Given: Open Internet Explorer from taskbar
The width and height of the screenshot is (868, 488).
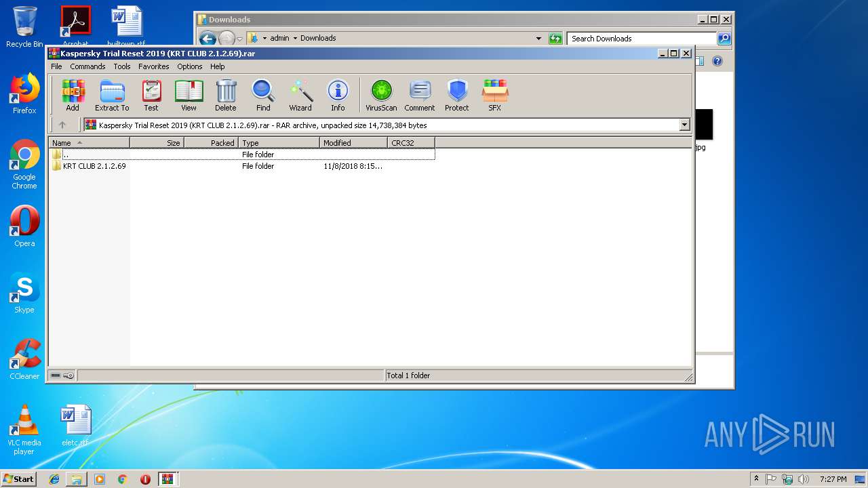Looking at the screenshot, I should click(x=54, y=479).
